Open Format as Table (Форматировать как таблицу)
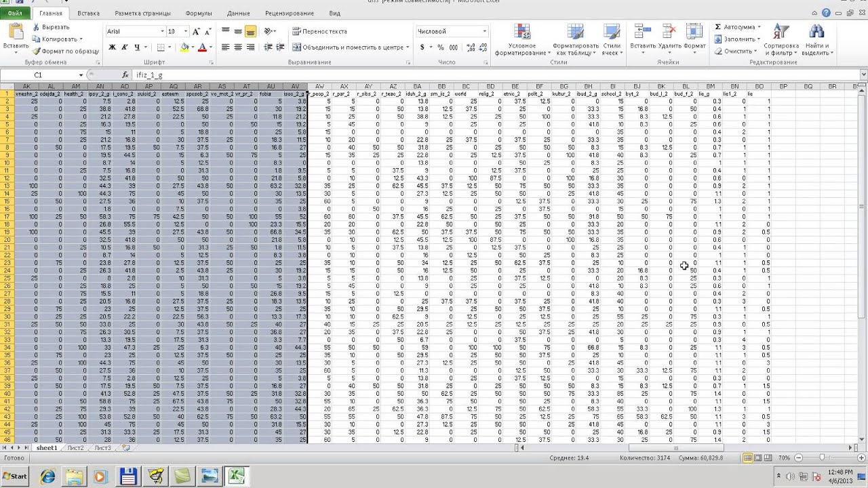The height and width of the screenshot is (488, 868). (x=576, y=41)
